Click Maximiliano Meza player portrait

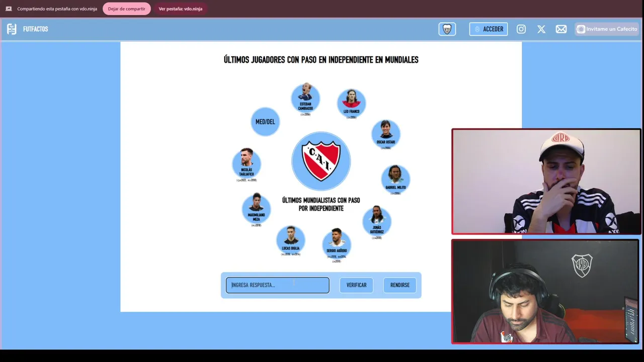coord(256,208)
